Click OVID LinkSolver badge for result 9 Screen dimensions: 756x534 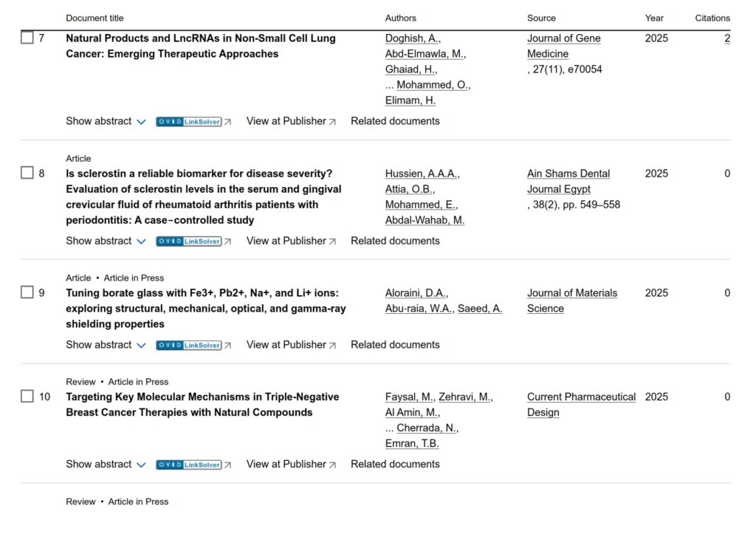tap(189, 345)
